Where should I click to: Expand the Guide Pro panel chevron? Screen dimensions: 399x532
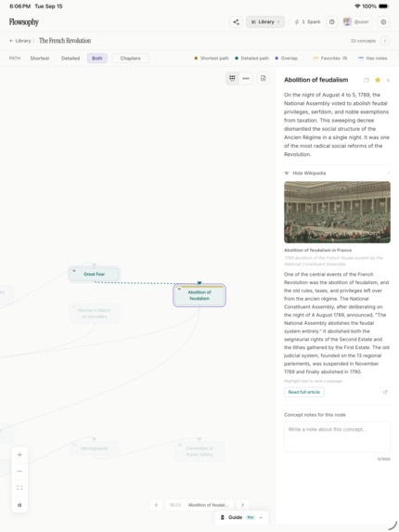(x=261, y=517)
